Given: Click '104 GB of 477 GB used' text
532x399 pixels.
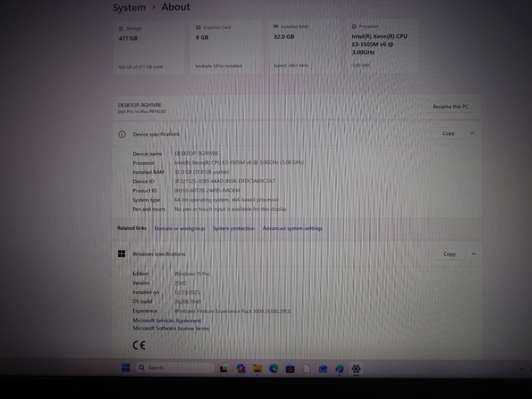Looking at the screenshot, I should point(141,67).
